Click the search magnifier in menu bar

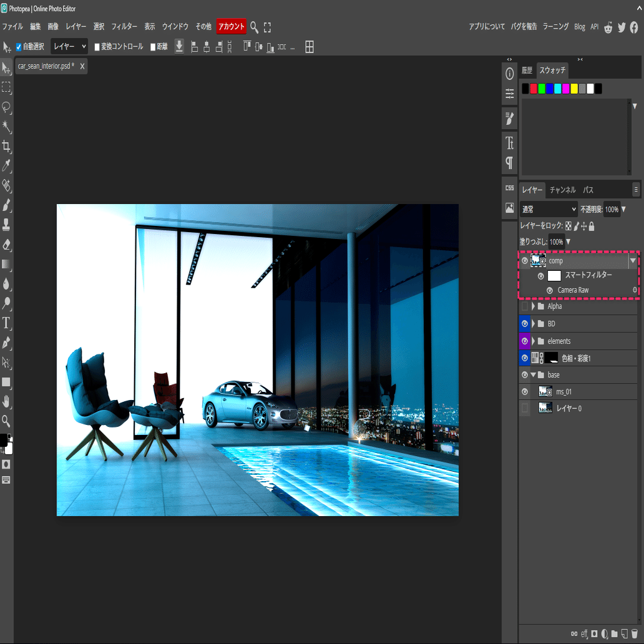click(254, 27)
